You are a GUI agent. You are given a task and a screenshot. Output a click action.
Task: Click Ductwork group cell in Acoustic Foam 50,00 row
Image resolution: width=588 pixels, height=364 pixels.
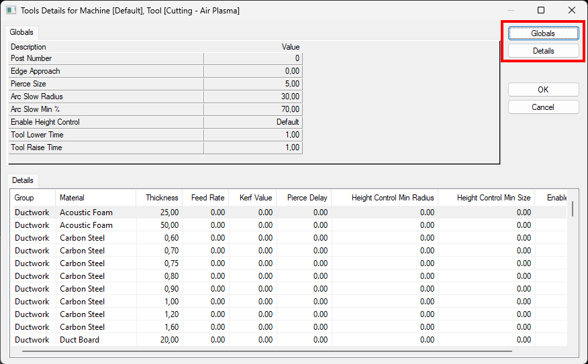pyautogui.click(x=32, y=225)
